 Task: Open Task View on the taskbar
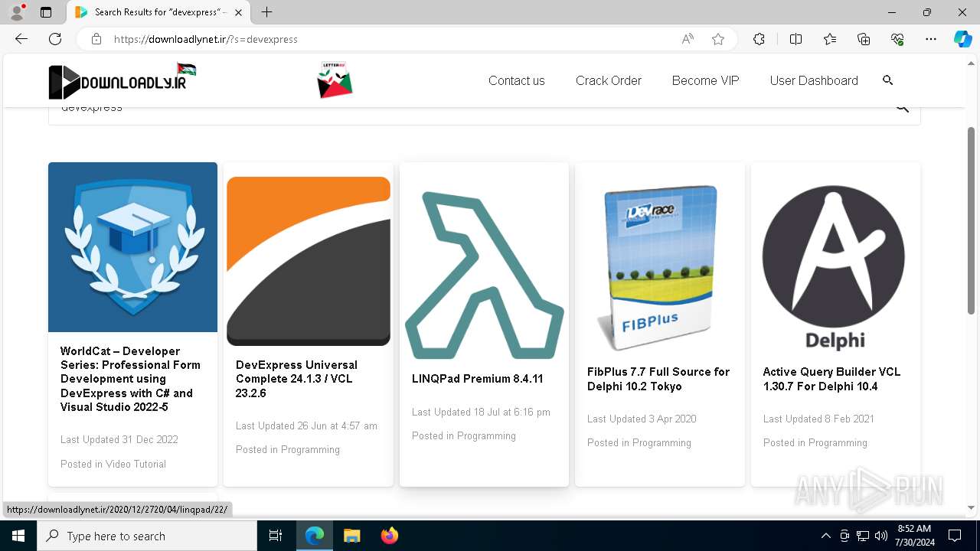point(276,536)
